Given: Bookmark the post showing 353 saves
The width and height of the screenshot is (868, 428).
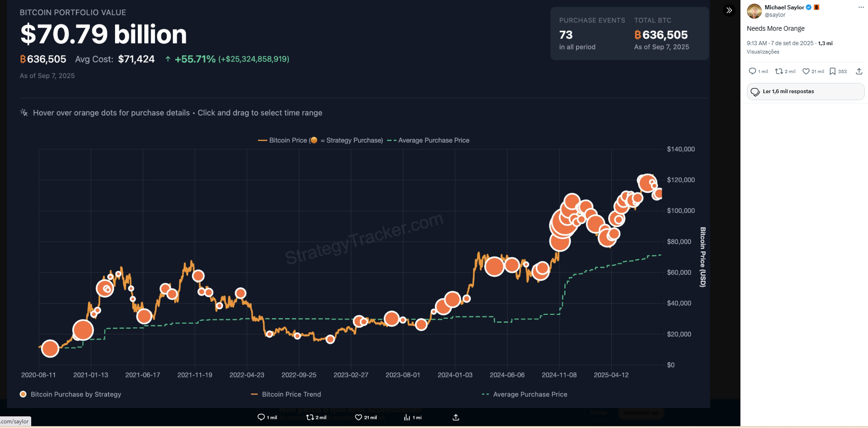Looking at the screenshot, I should coord(834,71).
